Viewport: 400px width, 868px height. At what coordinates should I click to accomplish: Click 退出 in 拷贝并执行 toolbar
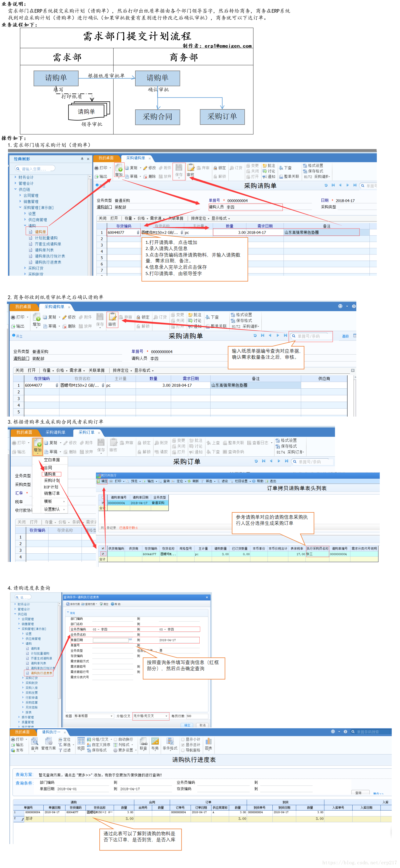271,481
